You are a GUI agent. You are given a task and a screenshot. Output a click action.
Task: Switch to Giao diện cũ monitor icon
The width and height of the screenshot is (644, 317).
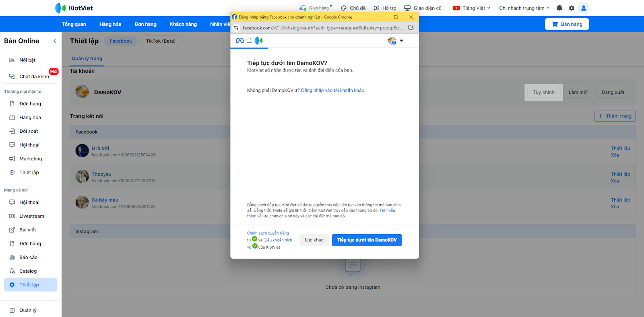pyautogui.click(x=407, y=8)
